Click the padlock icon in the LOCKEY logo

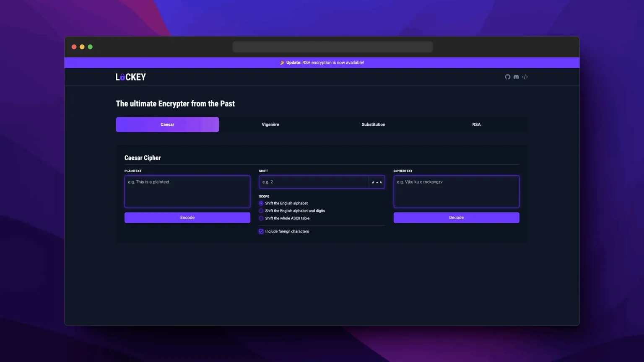[x=122, y=77]
